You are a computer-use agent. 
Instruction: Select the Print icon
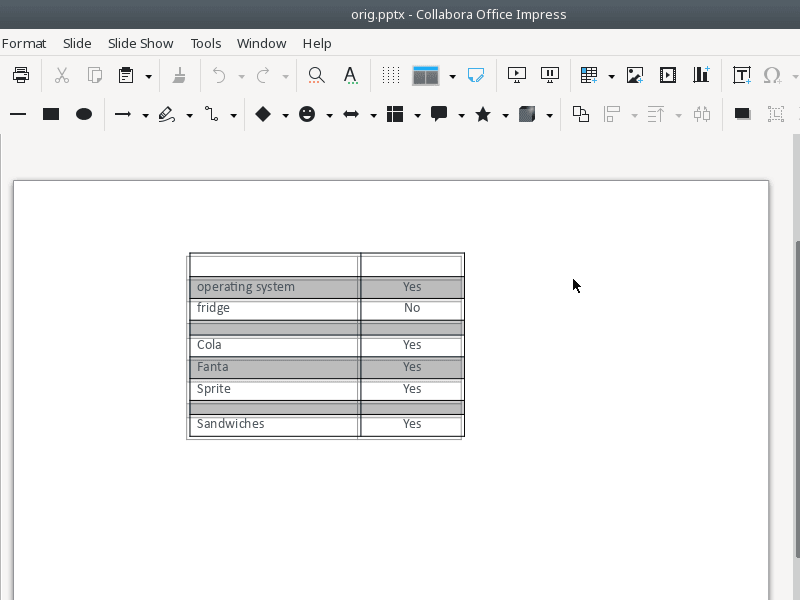(x=22, y=74)
